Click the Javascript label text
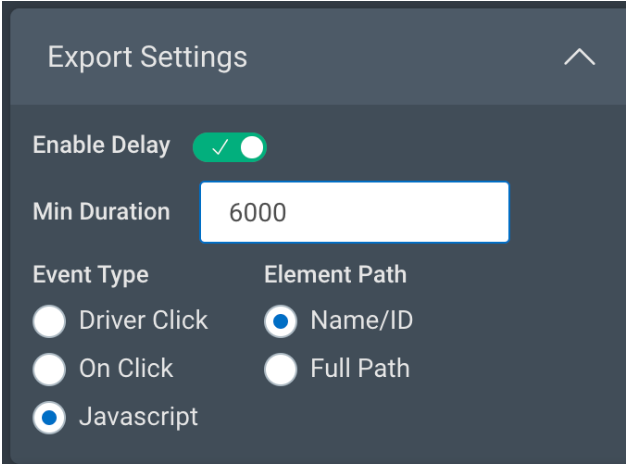The height and width of the screenshot is (464, 626). click(x=138, y=417)
